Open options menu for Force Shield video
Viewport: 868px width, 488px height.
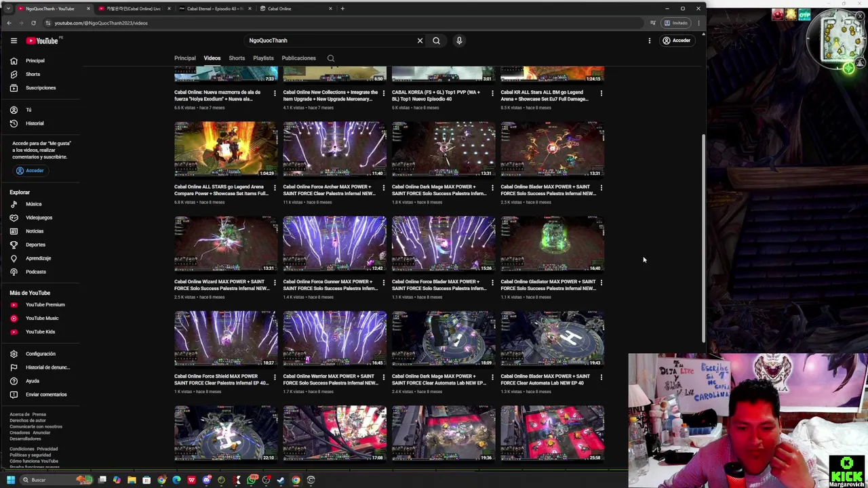275,378
